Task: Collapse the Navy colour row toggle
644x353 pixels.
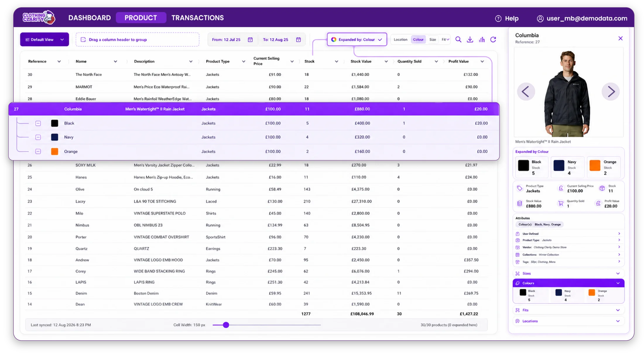Action: pyautogui.click(x=38, y=137)
